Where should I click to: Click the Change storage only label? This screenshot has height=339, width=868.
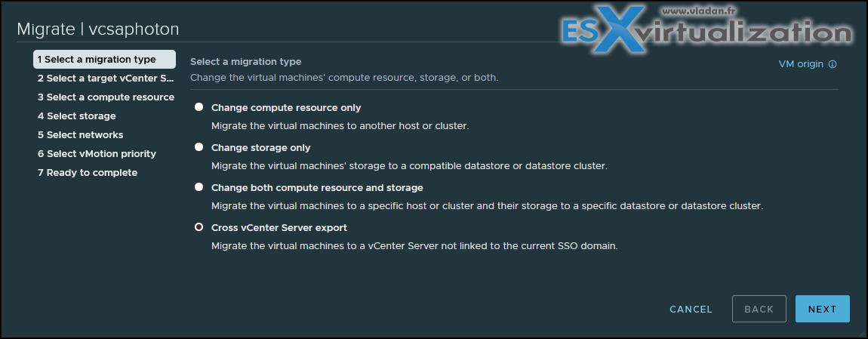pyautogui.click(x=260, y=148)
